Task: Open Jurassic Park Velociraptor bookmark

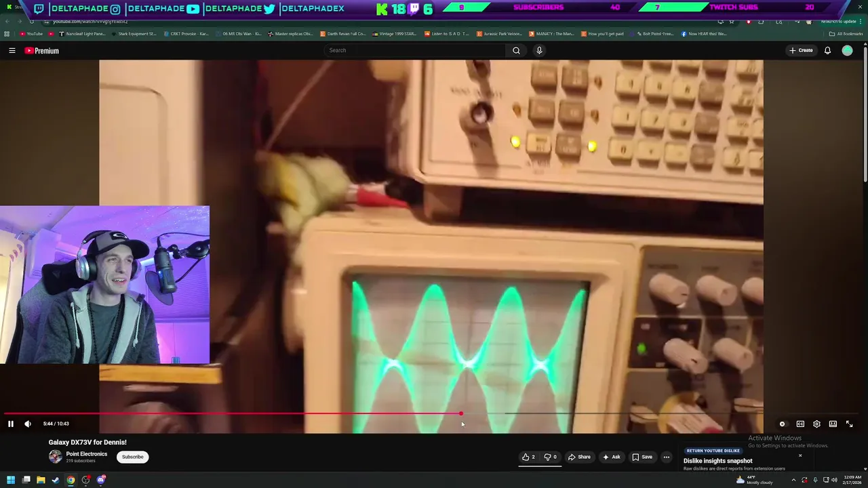Action: [x=499, y=34]
